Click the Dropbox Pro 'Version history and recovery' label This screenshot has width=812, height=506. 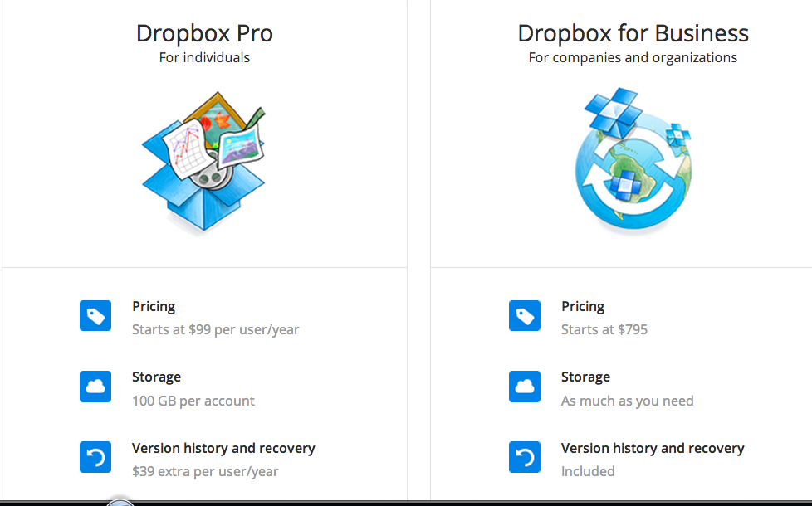[223, 448]
